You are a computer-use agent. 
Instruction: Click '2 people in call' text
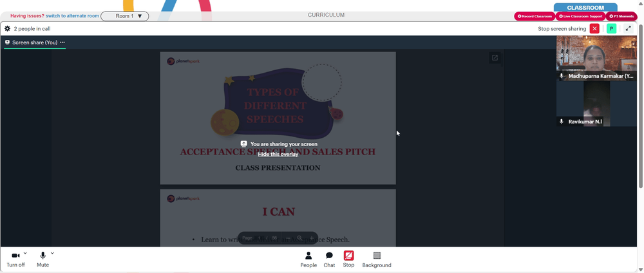click(32, 29)
